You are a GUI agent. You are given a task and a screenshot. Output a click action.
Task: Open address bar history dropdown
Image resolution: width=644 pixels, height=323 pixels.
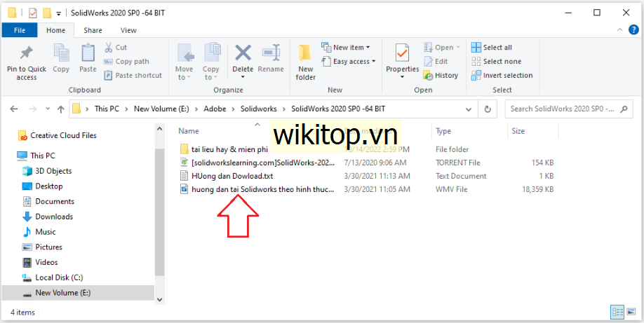(x=469, y=109)
